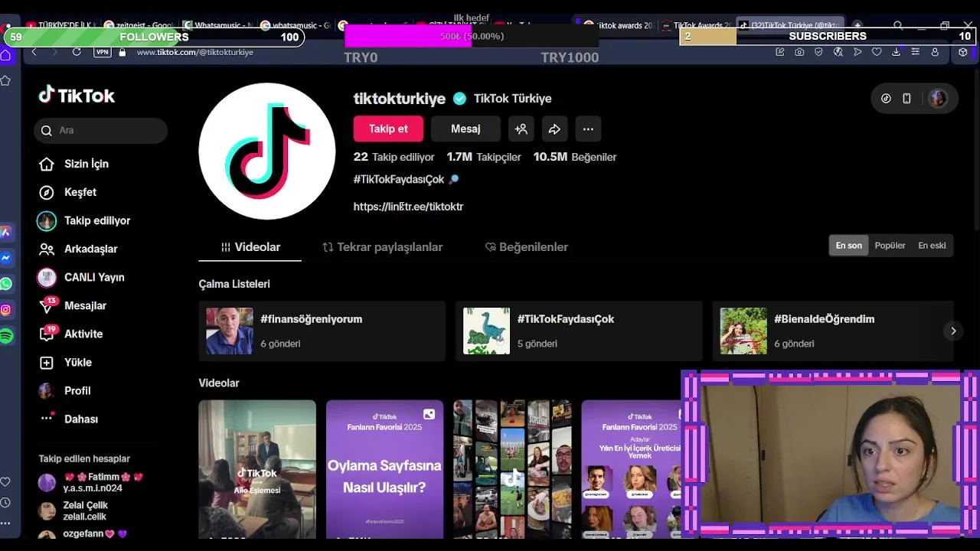The height and width of the screenshot is (551, 980).
Task: Open the WhatsApp icon in browser sidebar
Action: [6, 284]
